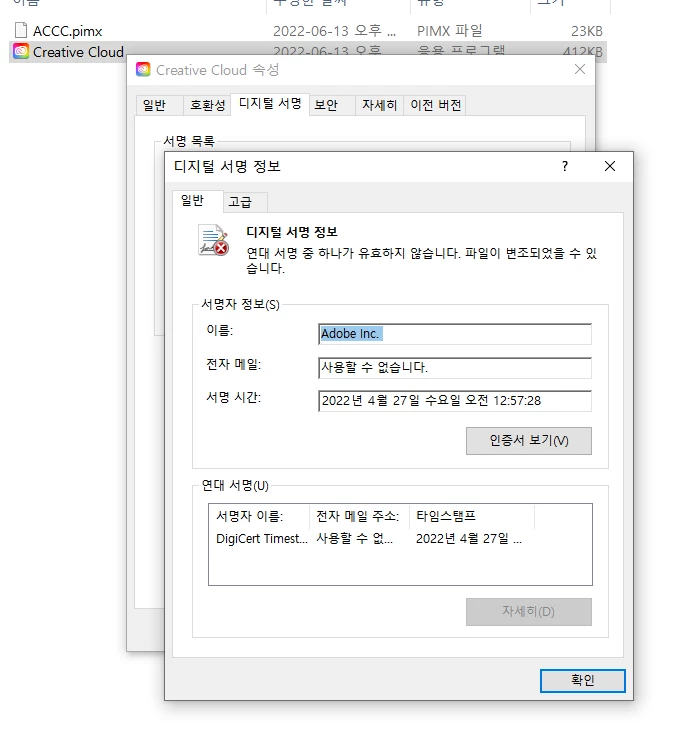The width and height of the screenshot is (680, 745).
Task: Click the 자세히(D) button
Action: tap(528, 611)
